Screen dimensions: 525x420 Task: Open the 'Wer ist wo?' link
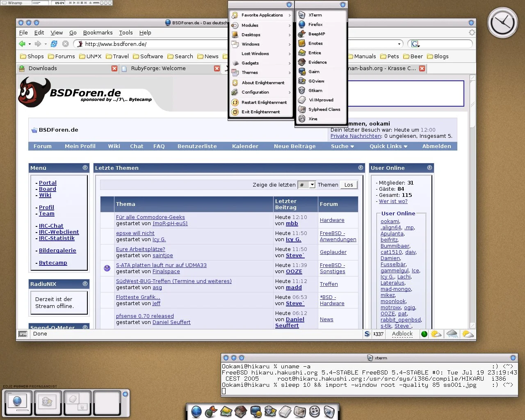click(x=393, y=201)
